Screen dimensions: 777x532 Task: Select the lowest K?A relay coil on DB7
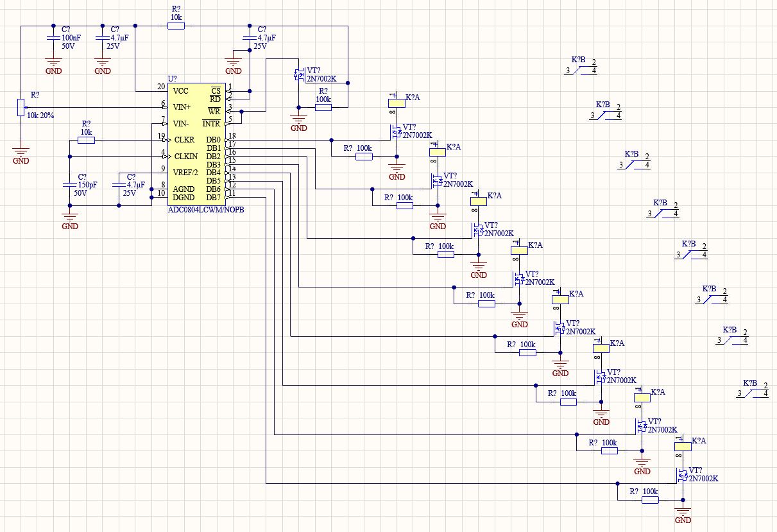(x=682, y=445)
